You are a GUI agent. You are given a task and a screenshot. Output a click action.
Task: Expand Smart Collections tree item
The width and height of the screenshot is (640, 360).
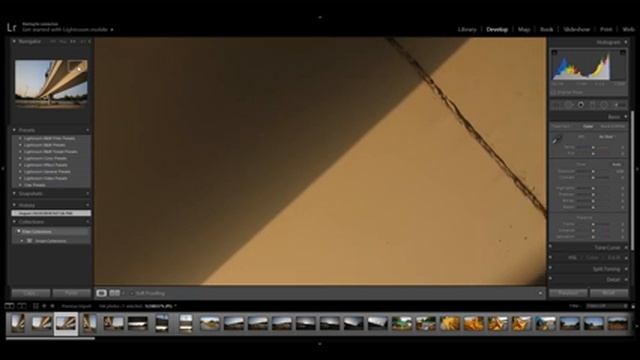coord(22,241)
